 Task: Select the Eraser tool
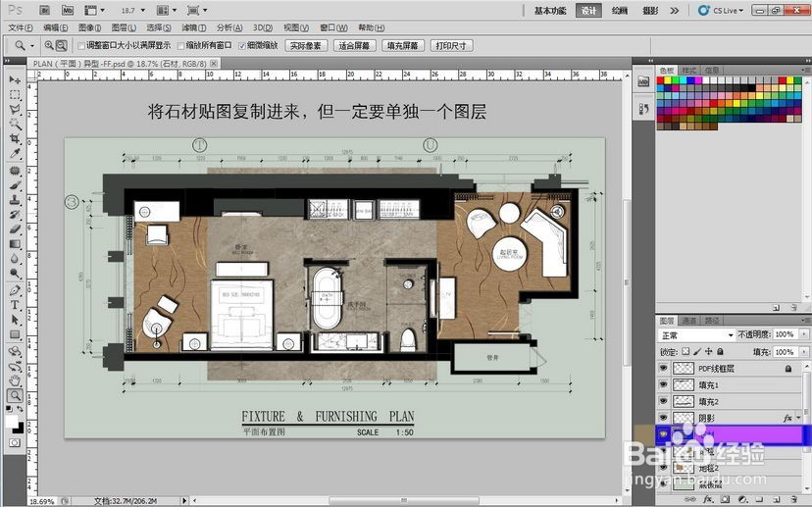pyautogui.click(x=15, y=228)
